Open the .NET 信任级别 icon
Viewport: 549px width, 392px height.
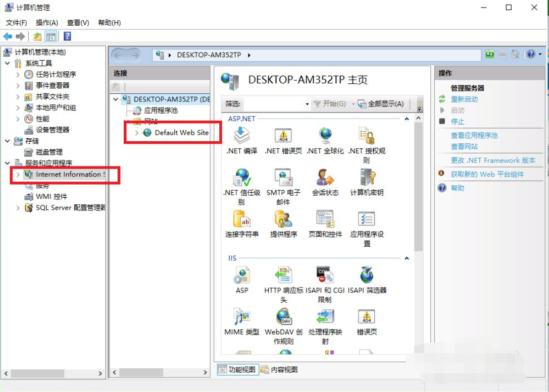241,177
